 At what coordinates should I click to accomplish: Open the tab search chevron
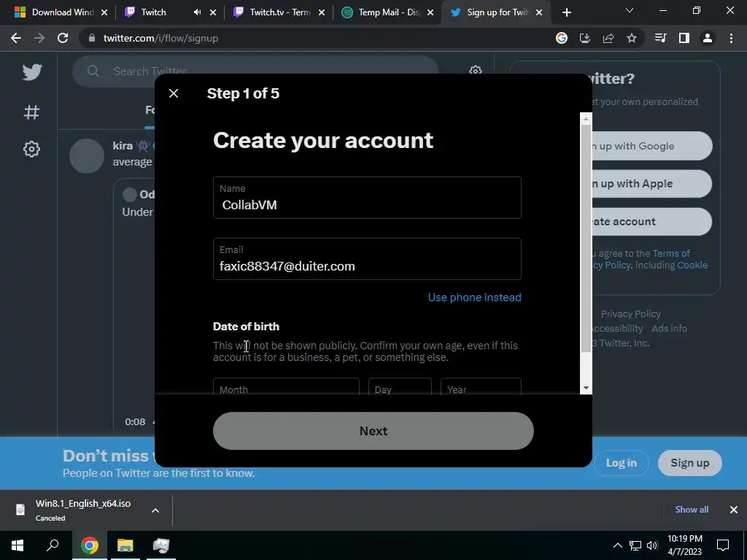(x=630, y=10)
